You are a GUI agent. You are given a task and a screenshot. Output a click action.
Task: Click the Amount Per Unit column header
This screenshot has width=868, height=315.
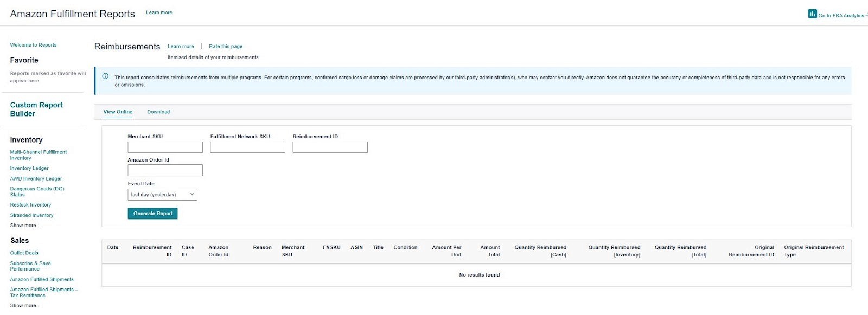pyautogui.click(x=447, y=251)
